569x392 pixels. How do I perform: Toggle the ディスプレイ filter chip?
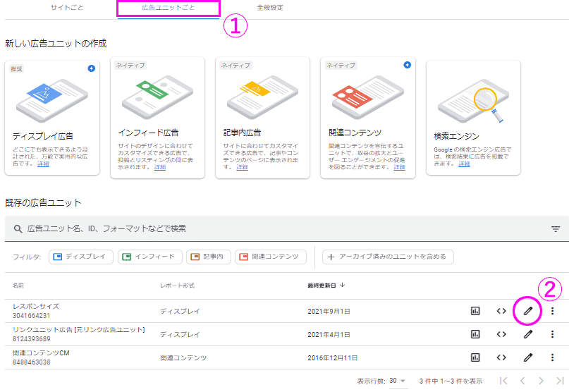click(x=81, y=257)
